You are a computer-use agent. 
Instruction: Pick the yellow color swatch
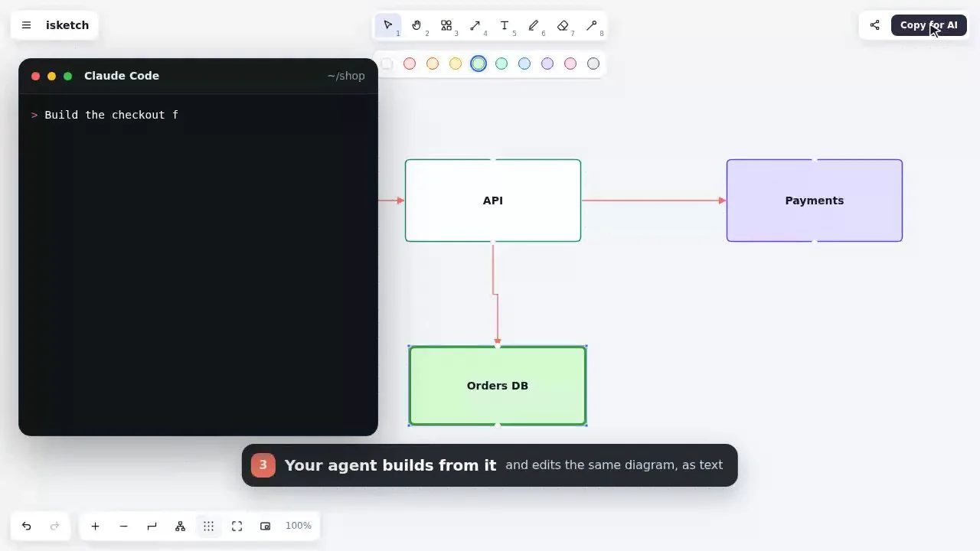tap(456, 64)
